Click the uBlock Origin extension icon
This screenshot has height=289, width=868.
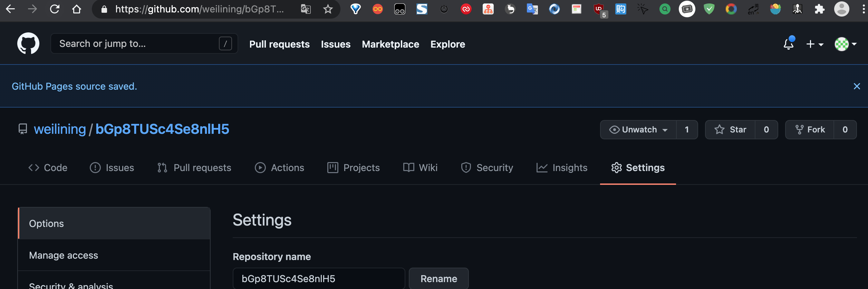tap(599, 9)
